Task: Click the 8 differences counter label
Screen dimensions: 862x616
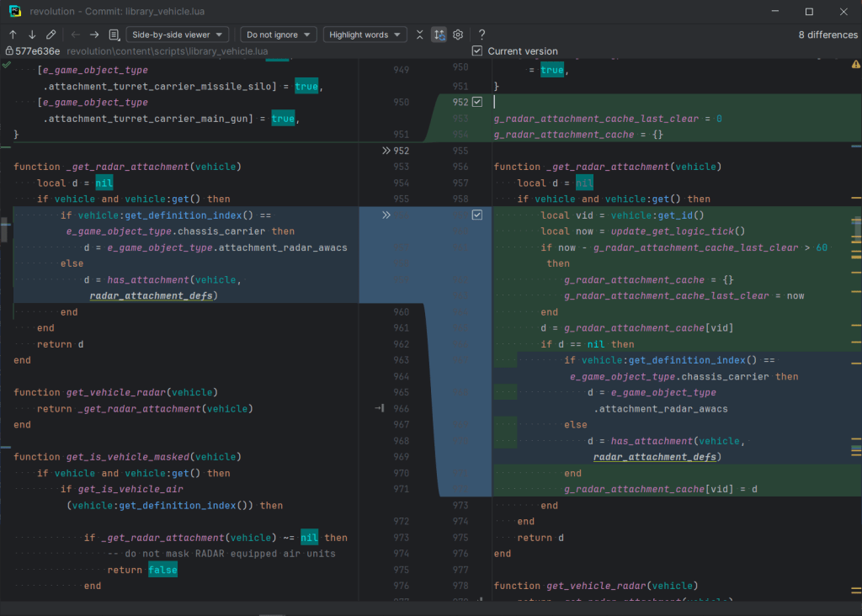Action: (827, 35)
